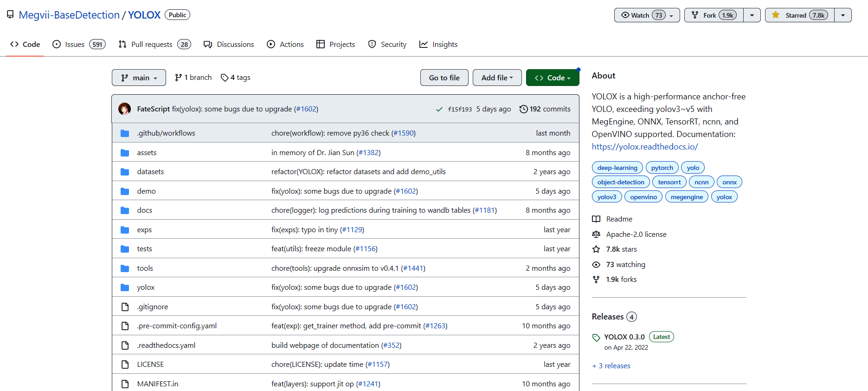Click the folder icon for .github/workflows
This screenshot has height=391, width=868.
coord(125,133)
